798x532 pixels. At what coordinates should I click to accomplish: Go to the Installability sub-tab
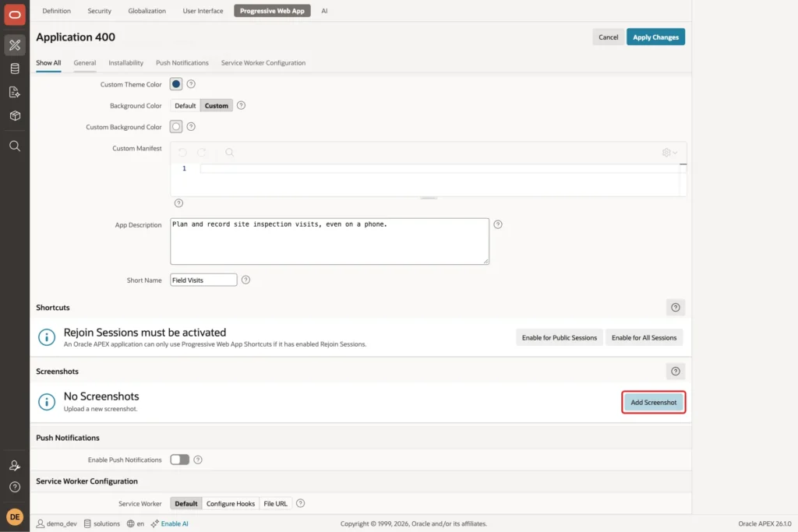tap(125, 62)
